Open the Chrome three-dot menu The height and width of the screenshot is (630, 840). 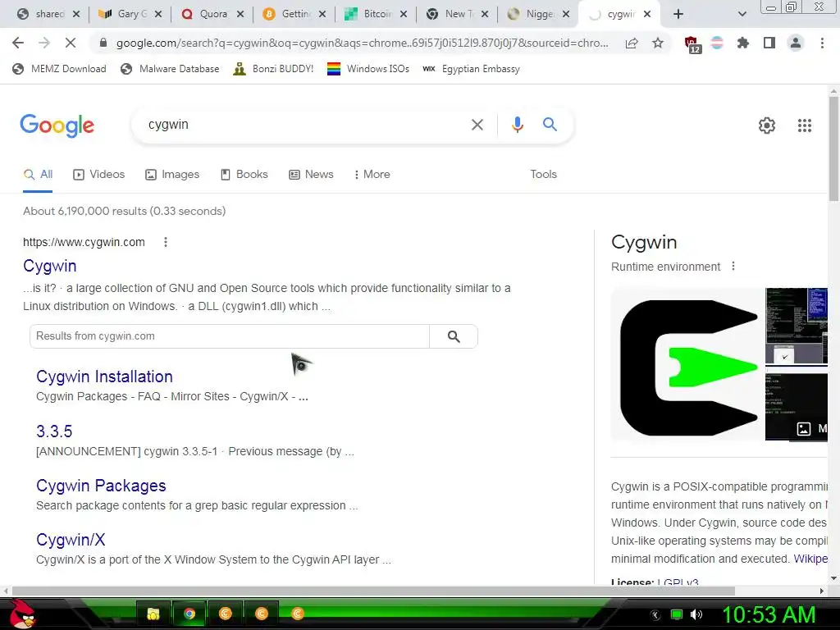pyautogui.click(x=822, y=43)
